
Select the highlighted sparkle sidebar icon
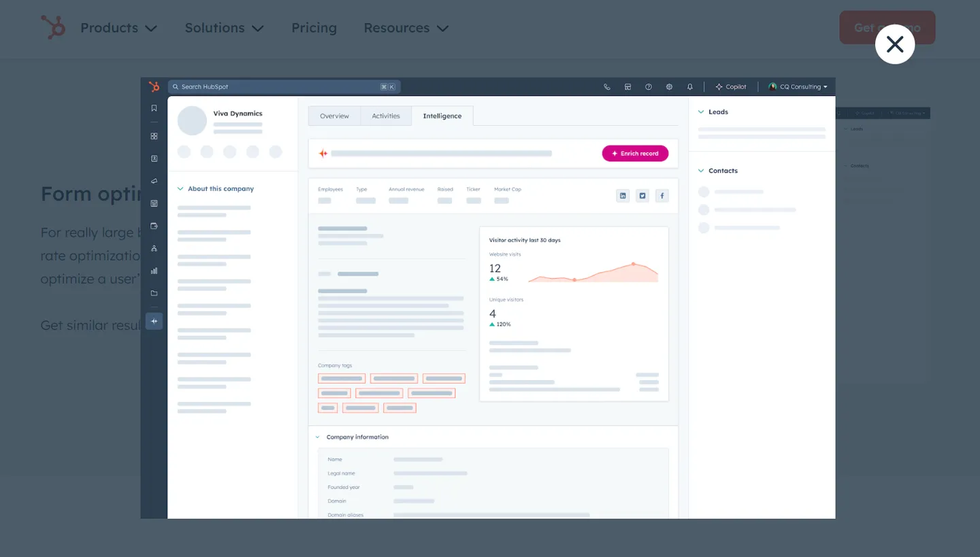[x=154, y=321]
